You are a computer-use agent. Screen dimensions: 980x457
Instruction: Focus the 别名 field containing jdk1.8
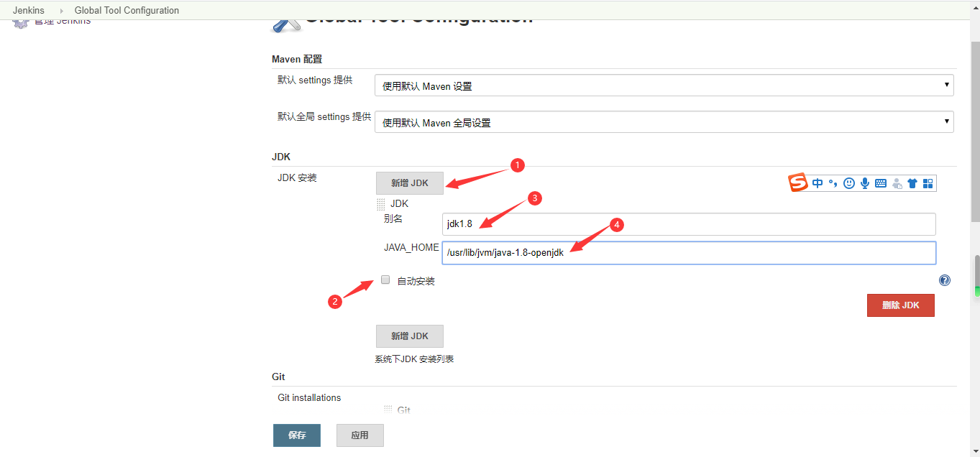pos(689,224)
